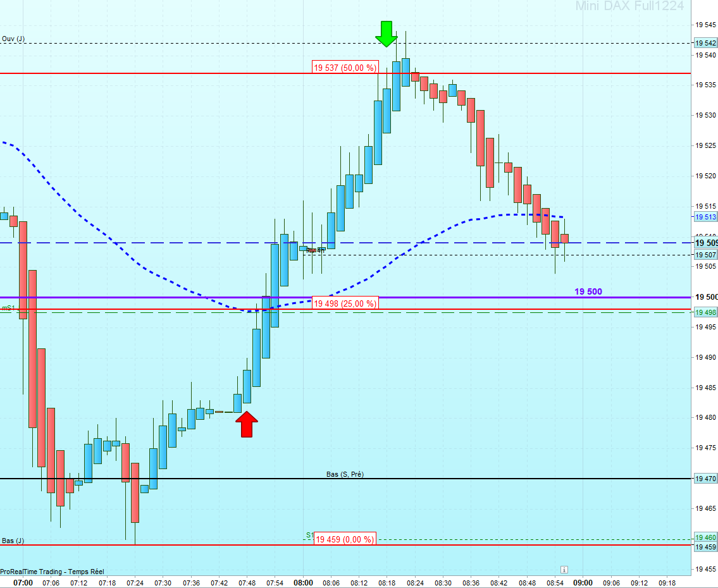This screenshot has height=588, width=718.
Task: Click the 08:54 time-axis label
Action: pyautogui.click(x=555, y=583)
